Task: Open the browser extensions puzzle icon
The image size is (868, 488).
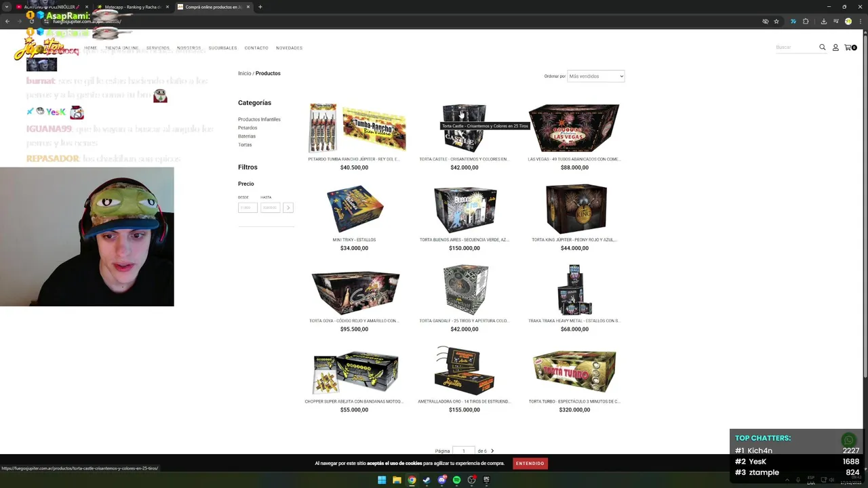Action: [x=806, y=21]
